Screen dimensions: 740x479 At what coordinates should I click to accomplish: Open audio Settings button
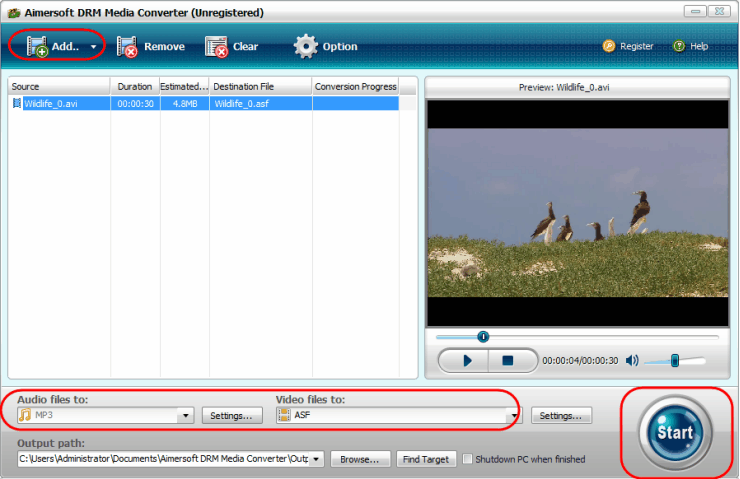[232, 415]
